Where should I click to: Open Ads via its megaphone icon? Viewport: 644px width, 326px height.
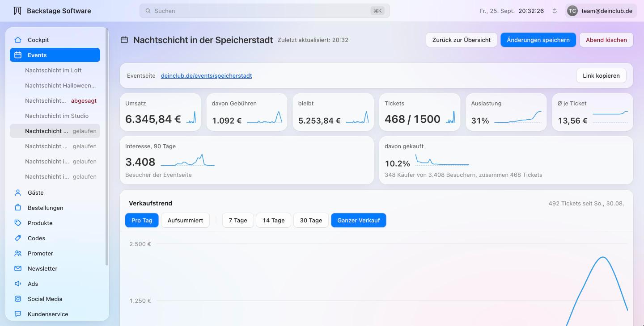(x=18, y=284)
